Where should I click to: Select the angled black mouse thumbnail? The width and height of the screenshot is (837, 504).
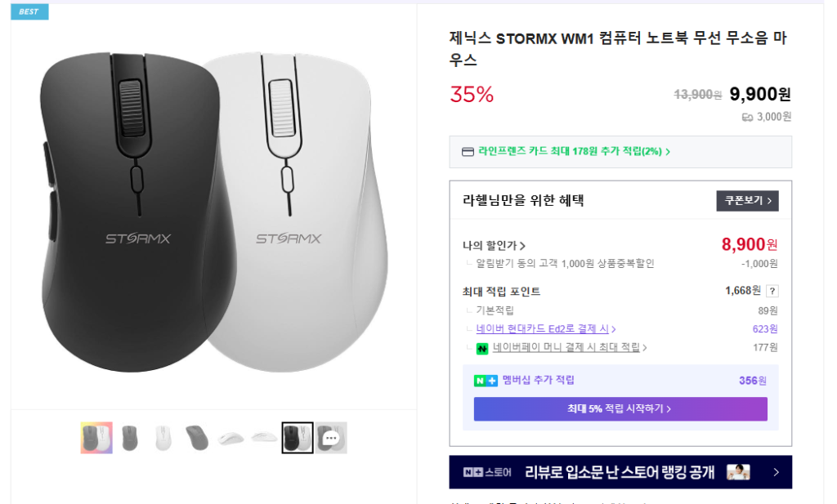197,438
